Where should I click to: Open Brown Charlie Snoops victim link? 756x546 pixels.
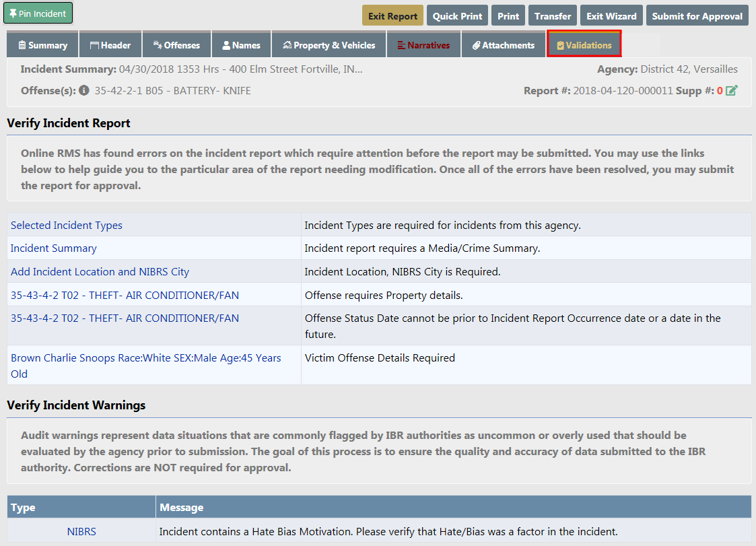pos(145,358)
